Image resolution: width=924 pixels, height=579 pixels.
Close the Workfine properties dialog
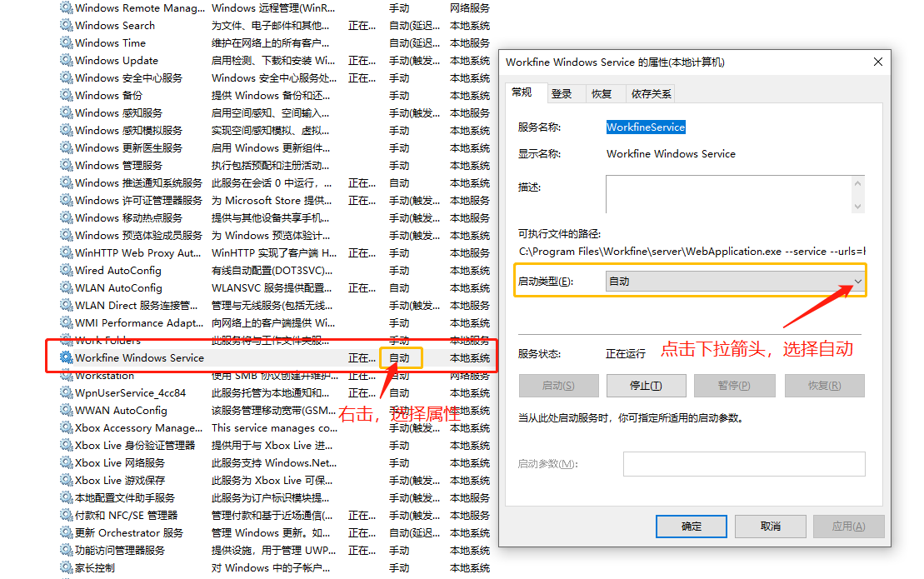[878, 62]
